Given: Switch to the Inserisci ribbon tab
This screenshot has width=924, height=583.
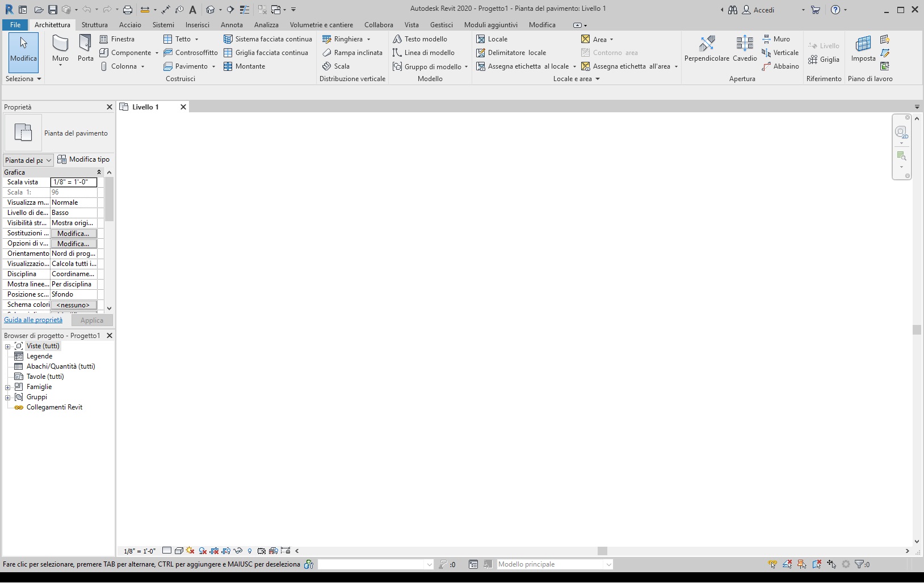Looking at the screenshot, I should tap(198, 25).
